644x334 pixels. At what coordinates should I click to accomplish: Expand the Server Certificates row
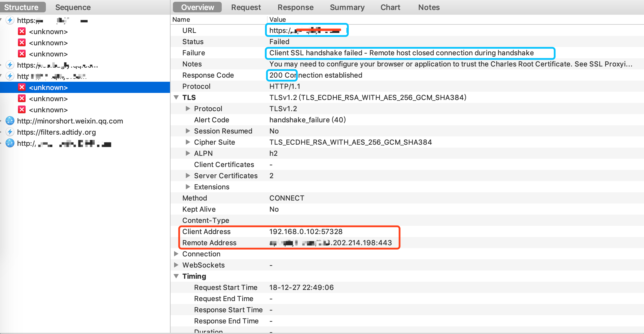click(x=188, y=176)
